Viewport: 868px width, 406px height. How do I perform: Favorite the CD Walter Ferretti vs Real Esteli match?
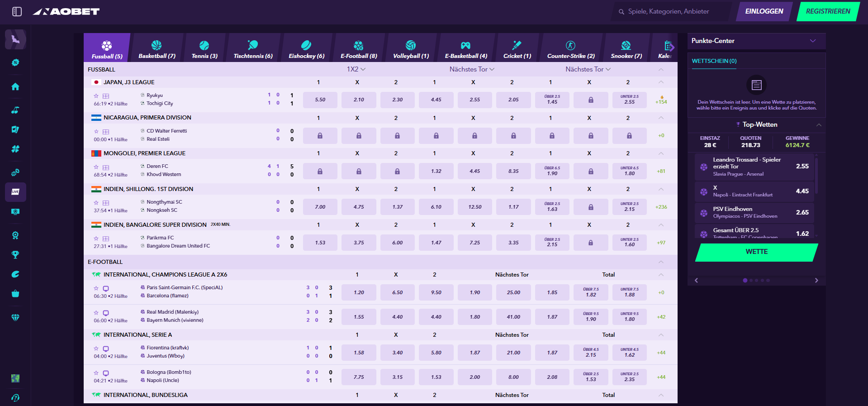click(x=96, y=132)
